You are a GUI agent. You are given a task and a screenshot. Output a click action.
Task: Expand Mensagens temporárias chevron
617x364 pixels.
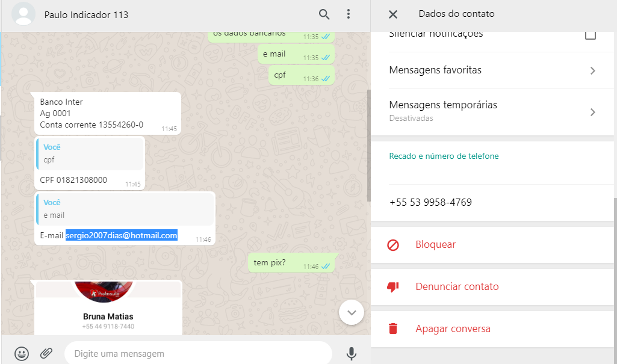(592, 113)
